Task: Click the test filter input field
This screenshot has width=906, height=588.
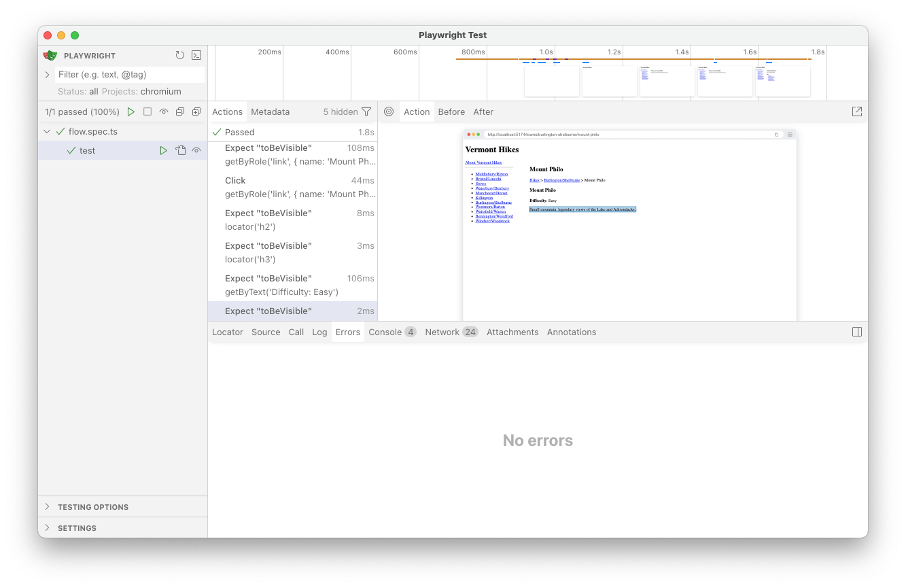Action: 129,75
